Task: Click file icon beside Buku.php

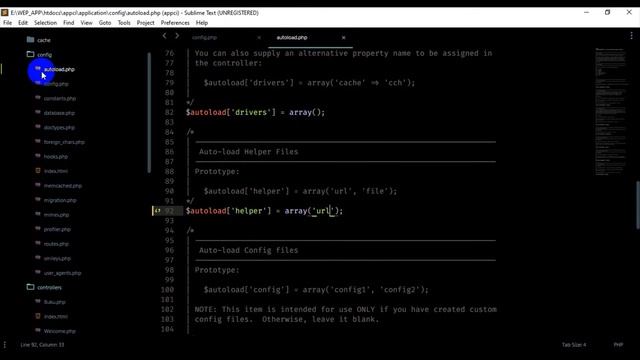Action: pyautogui.click(x=38, y=302)
